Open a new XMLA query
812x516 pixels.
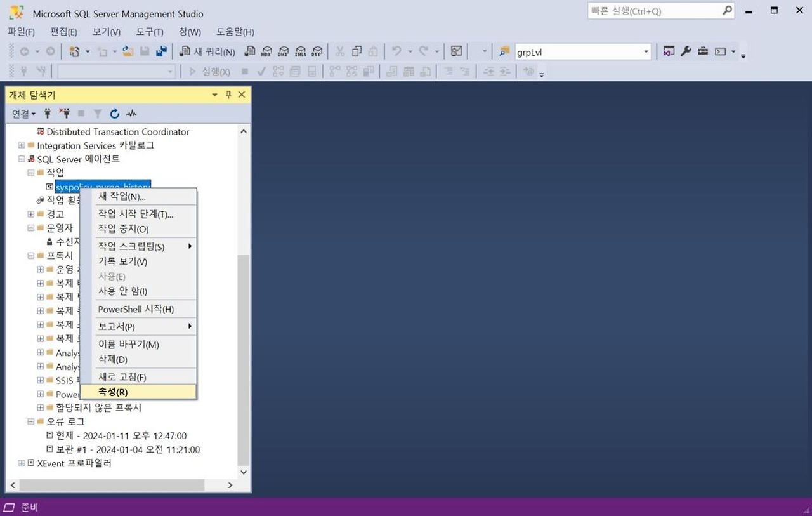pos(300,51)
